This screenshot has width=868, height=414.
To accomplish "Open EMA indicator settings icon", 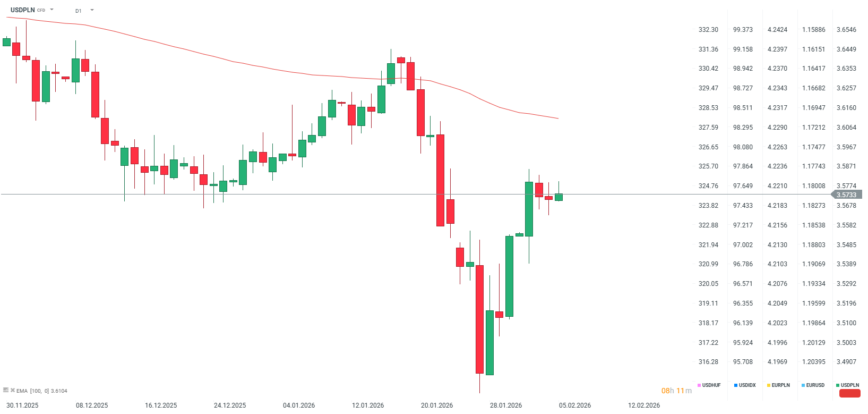I will tap(6, 390).
